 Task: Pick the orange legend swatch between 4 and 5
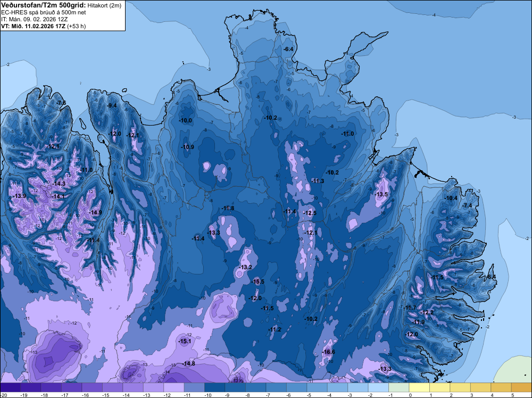pyautogui.click(x=501, y=387)
